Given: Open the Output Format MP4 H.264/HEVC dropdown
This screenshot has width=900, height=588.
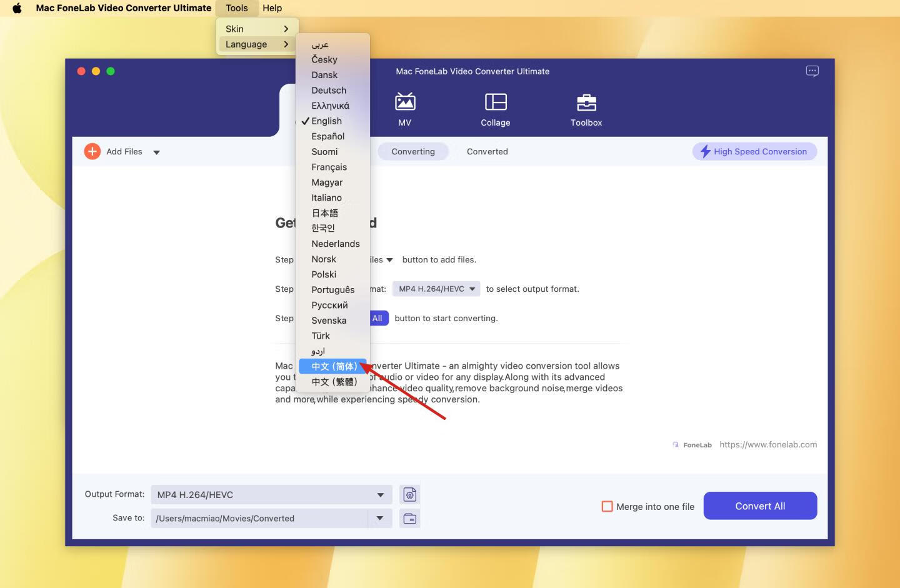Looking at the screenshot, I should coord(271,495).
